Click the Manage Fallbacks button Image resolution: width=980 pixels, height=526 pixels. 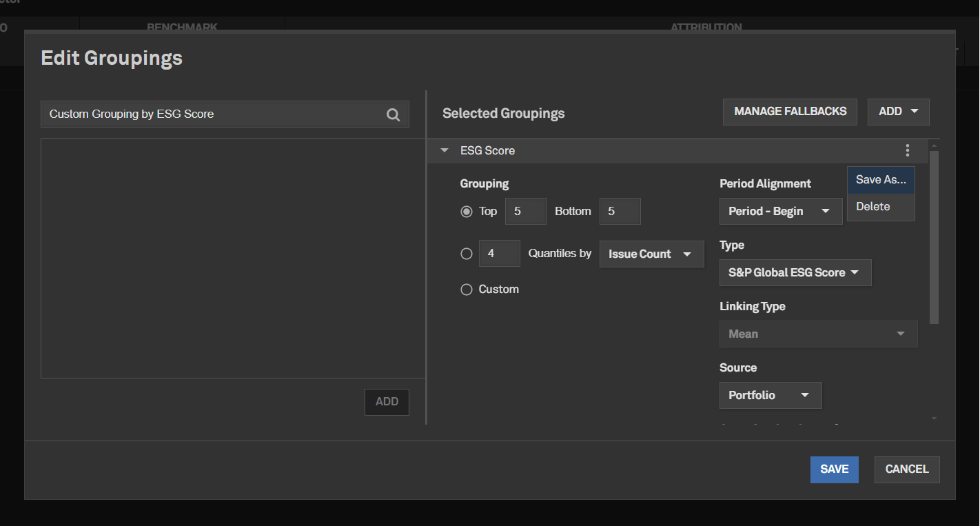click(x=790, y=112)
